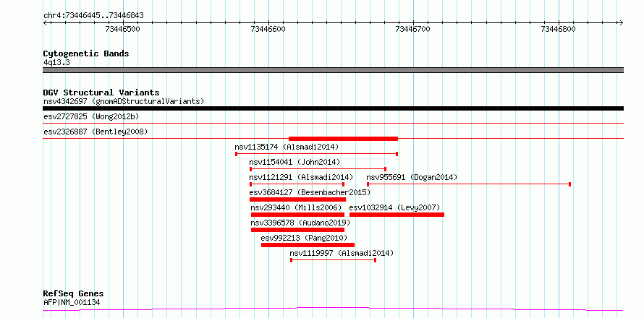Click the red bar under nsv293440
644x318 pixels.
click(298, 215)
